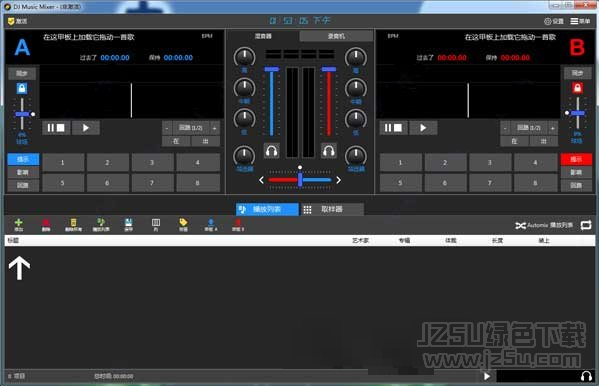
Task: Switch to the sampler tab with grid icon
Action: coord(332,209)
